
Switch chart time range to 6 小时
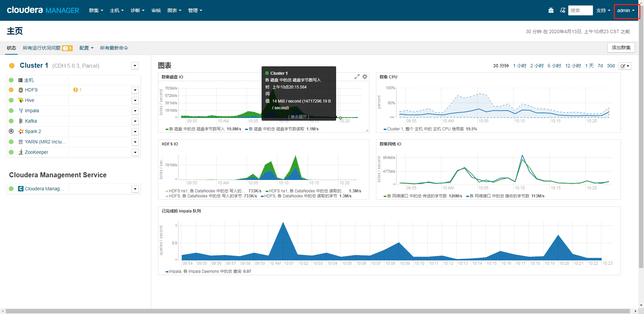(554, 66)
